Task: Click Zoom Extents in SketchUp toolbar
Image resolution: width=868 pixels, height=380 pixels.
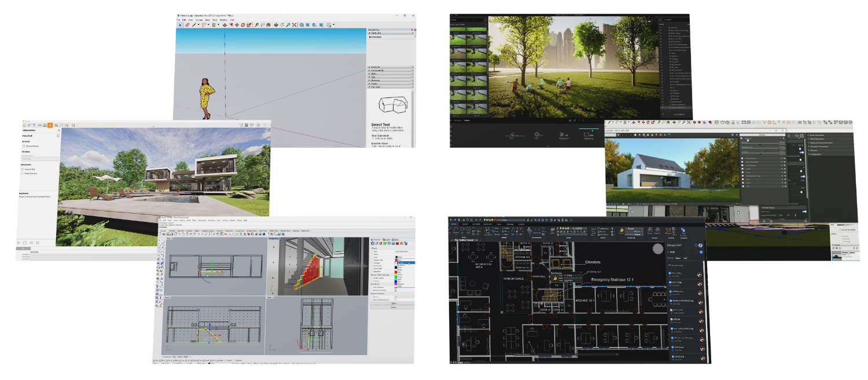Action: (x=295, y=25)
